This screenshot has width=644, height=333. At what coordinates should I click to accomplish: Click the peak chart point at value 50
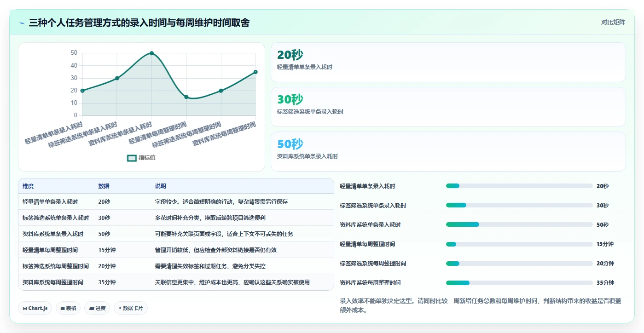(151, 53)
